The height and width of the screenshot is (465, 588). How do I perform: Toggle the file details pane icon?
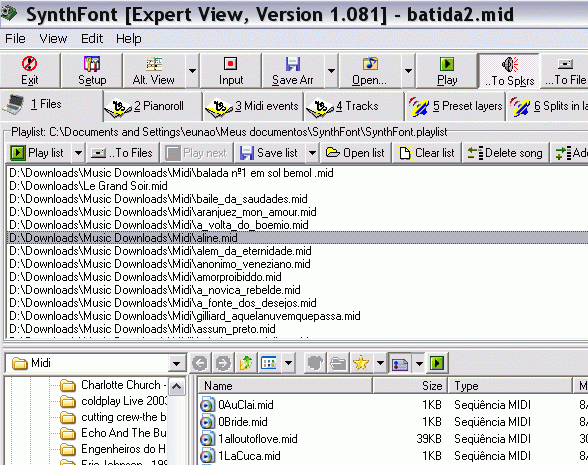coord(400,363)
